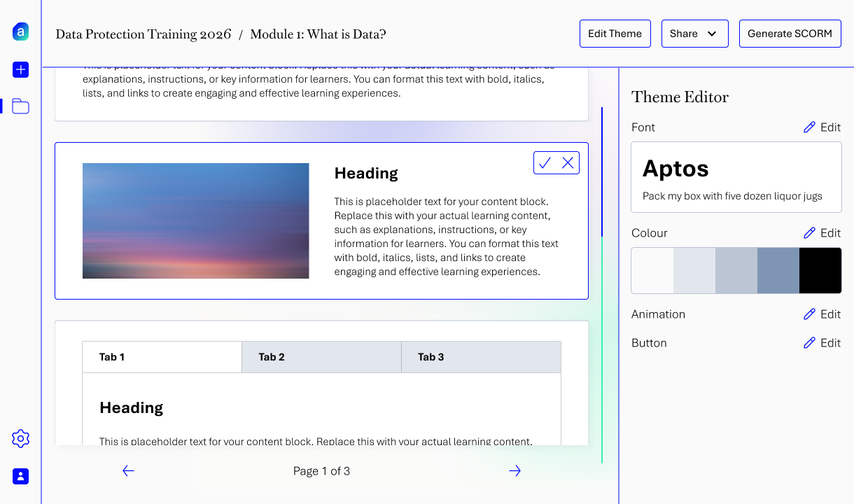Viewport: 854px width, 504px height.
Task: Edit the Button setting
Action: pos(822,343)
